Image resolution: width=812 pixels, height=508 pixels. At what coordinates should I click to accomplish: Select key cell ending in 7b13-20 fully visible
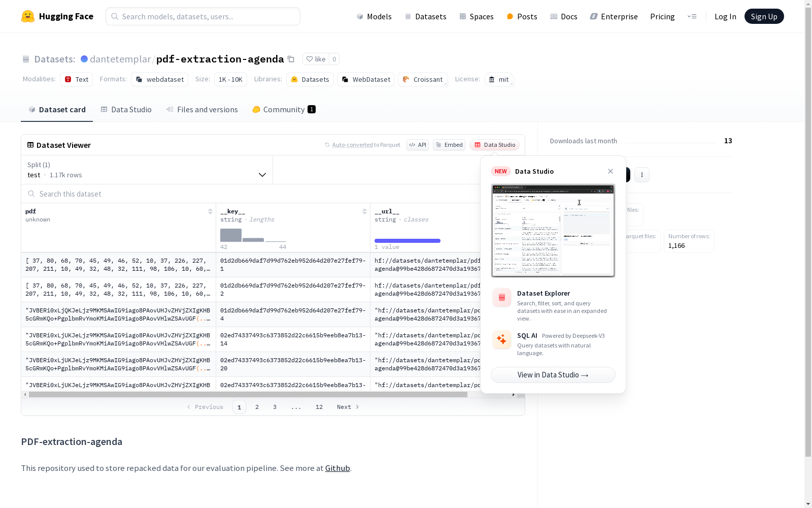point(293,364)
